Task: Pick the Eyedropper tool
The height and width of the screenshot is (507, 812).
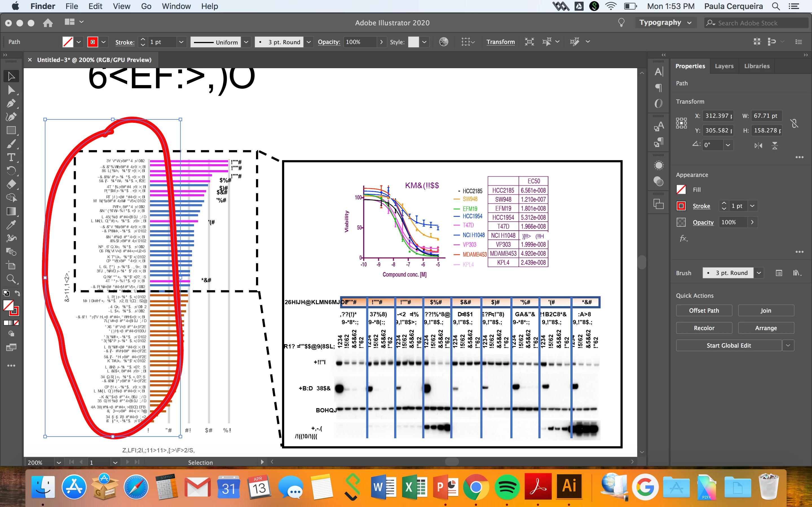Action: [x=11, y=225]
